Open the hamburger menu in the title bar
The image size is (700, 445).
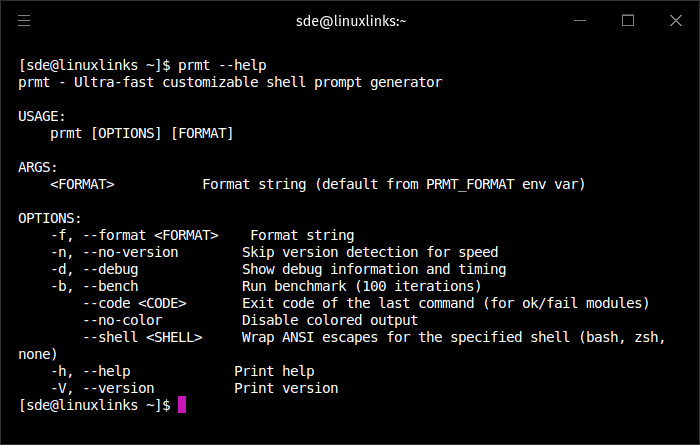(x=24, y=20)
